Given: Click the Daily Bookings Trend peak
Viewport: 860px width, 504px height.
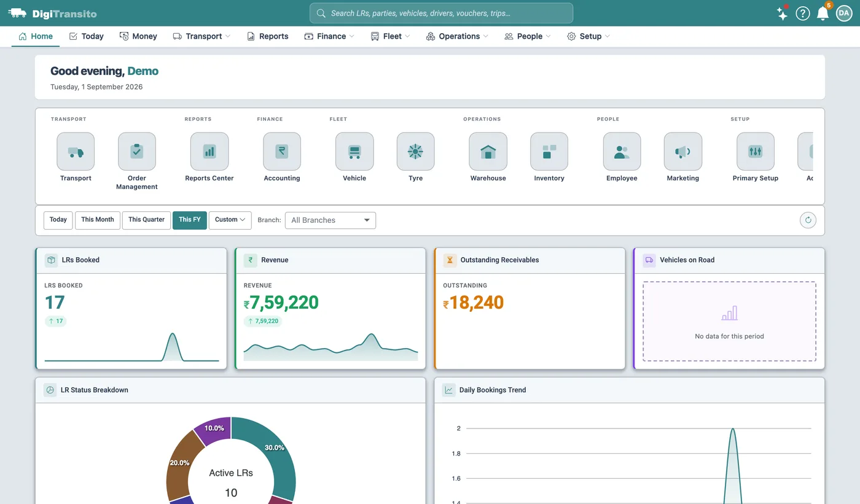Looking at the screenshot, I should (733, 429).
